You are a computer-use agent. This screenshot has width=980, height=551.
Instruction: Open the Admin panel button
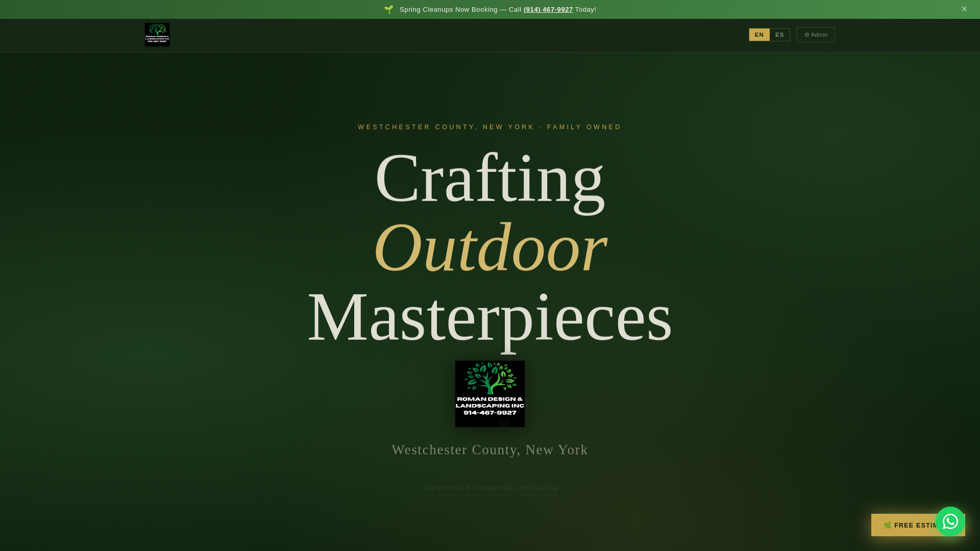click(x=816, y=35)
